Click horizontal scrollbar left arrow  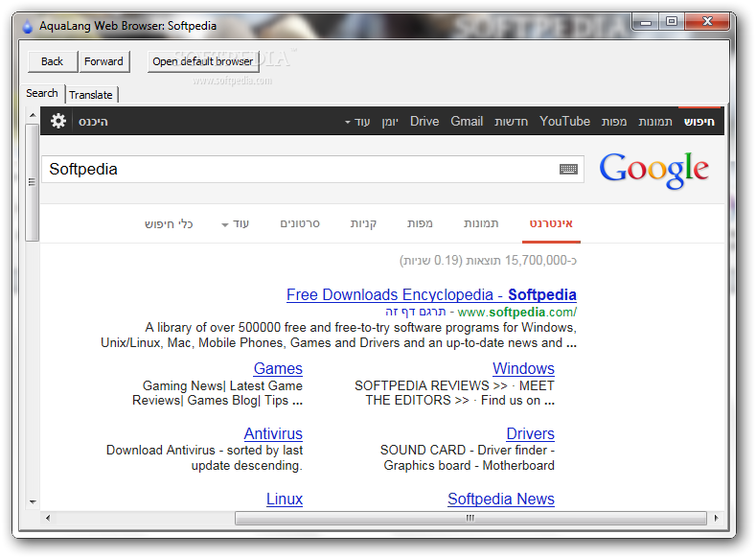[47, 518]
